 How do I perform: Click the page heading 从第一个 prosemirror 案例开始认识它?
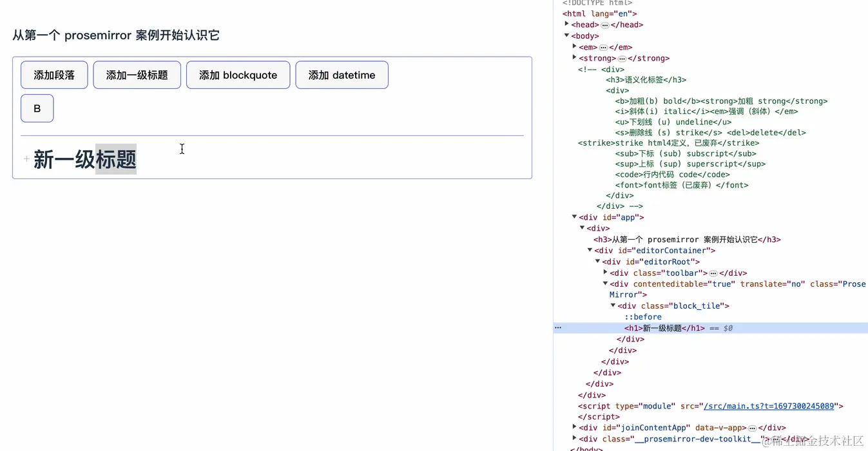click(116, 35)
